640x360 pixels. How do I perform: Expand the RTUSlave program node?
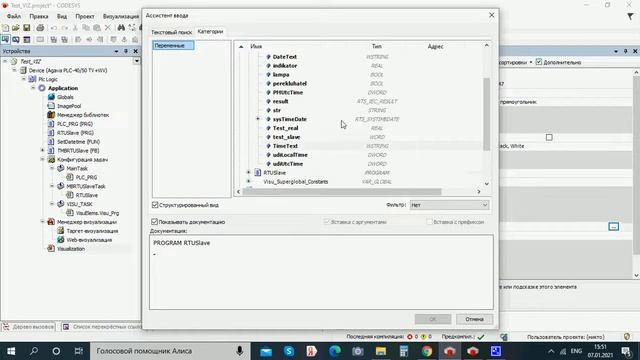(x=249, y=172)
